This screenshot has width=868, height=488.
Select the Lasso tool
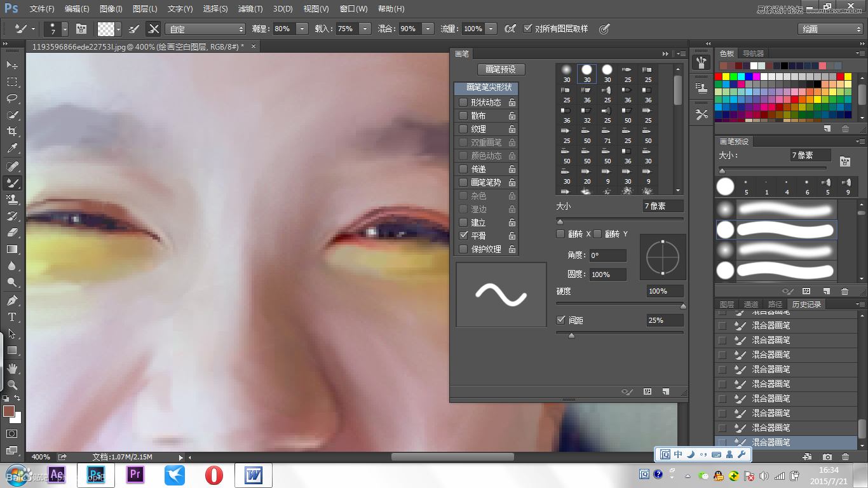pos(11,98)
